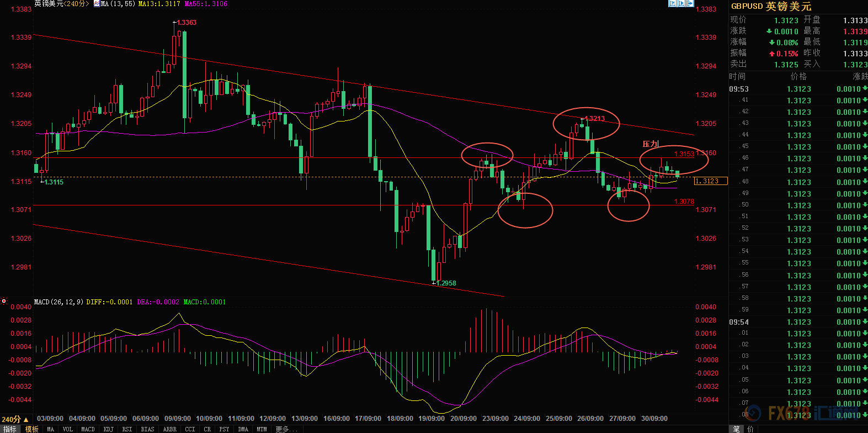The height and width of the screenshot is (433, 868).
Task: Click the GBPUSD 英镑美元 quote title
Action: [x=771, y=6]
